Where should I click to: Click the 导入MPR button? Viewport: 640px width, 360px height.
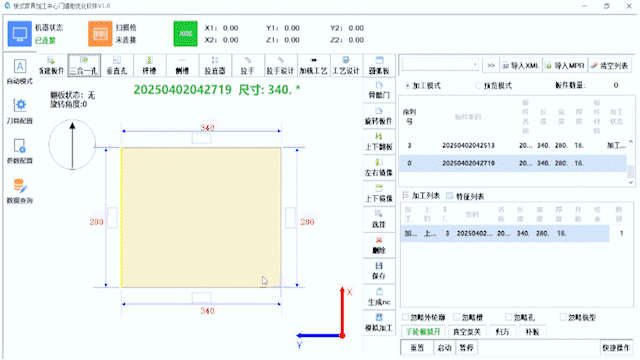click(565, 65)
